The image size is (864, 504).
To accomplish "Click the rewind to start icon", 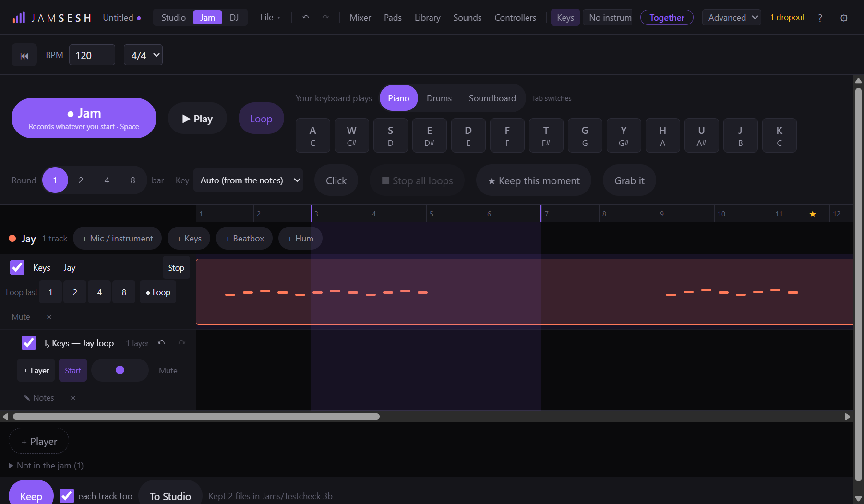I will click(24, 56).
